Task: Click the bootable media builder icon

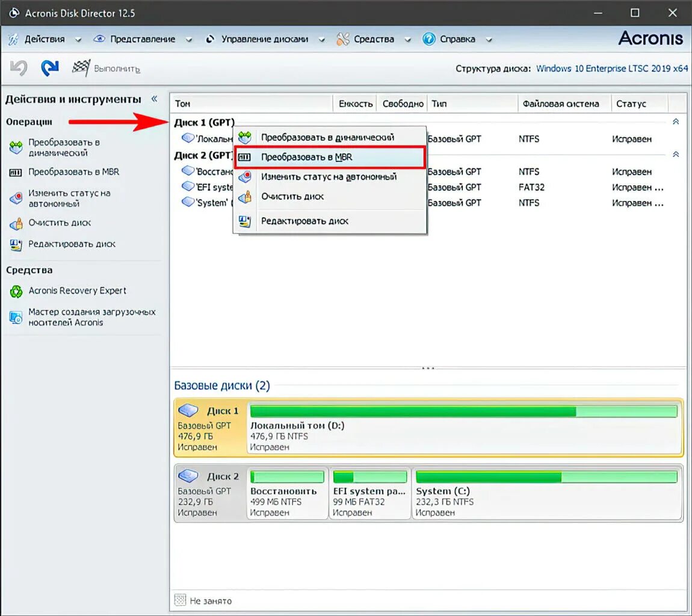Action: pyautogui.click(x=16, y=317)
